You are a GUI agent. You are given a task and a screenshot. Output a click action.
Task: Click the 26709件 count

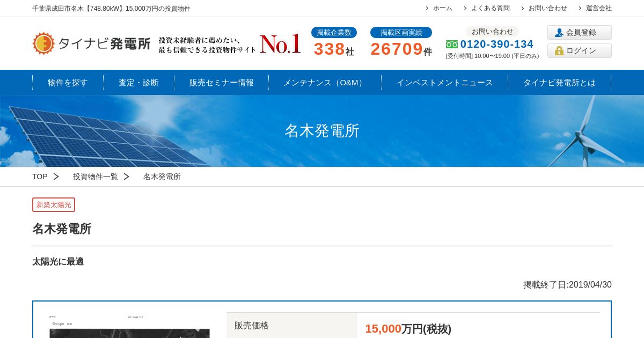[x=401, y=49]
